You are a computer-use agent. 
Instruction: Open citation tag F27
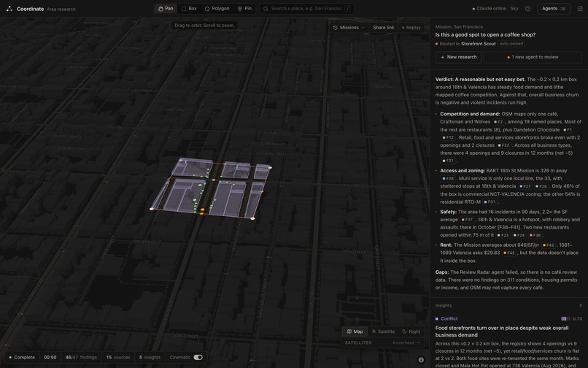tap(525, 187)
